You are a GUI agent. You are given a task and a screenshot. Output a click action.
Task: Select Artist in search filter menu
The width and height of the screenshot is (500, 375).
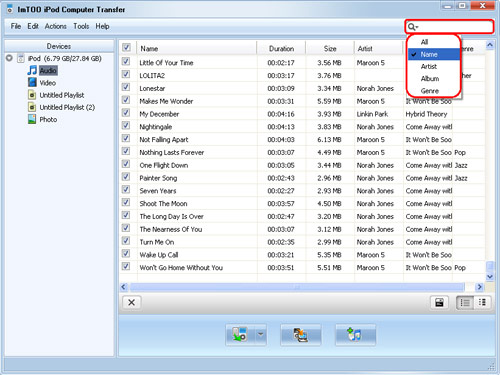click(x=434, y=66)
